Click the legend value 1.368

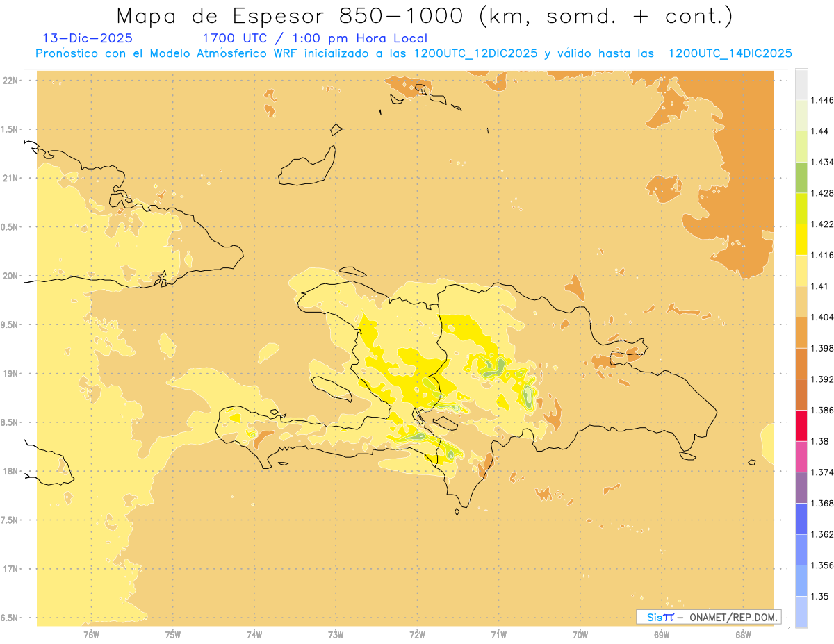[x=821, y=503]
